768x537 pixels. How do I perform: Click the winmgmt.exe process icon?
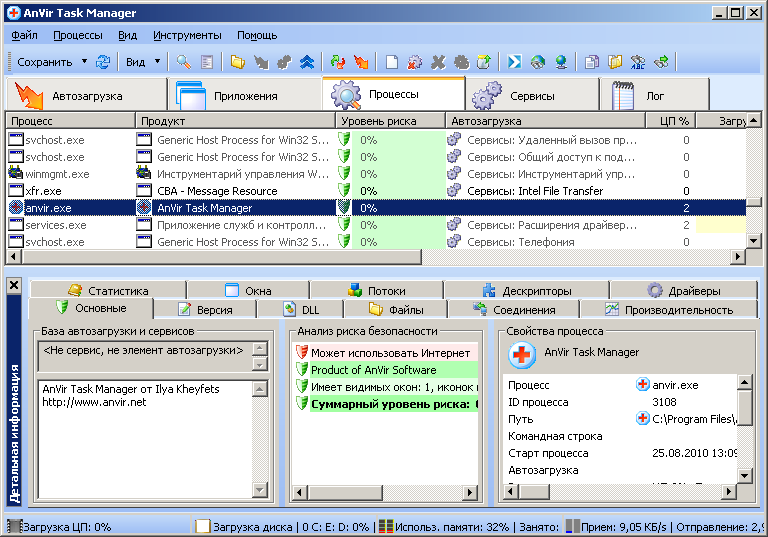[x=16, y=173]
